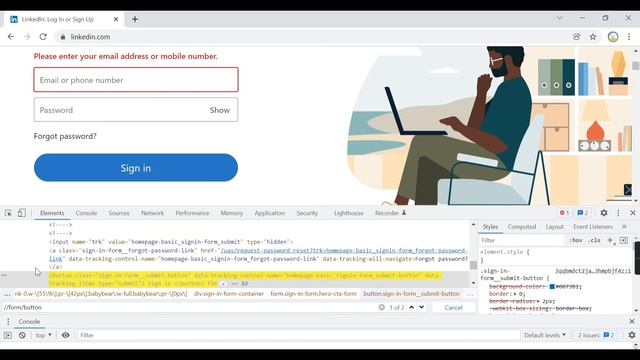Add a new style rule plus icon
The image size is (640, 360).
coord(610,240)
